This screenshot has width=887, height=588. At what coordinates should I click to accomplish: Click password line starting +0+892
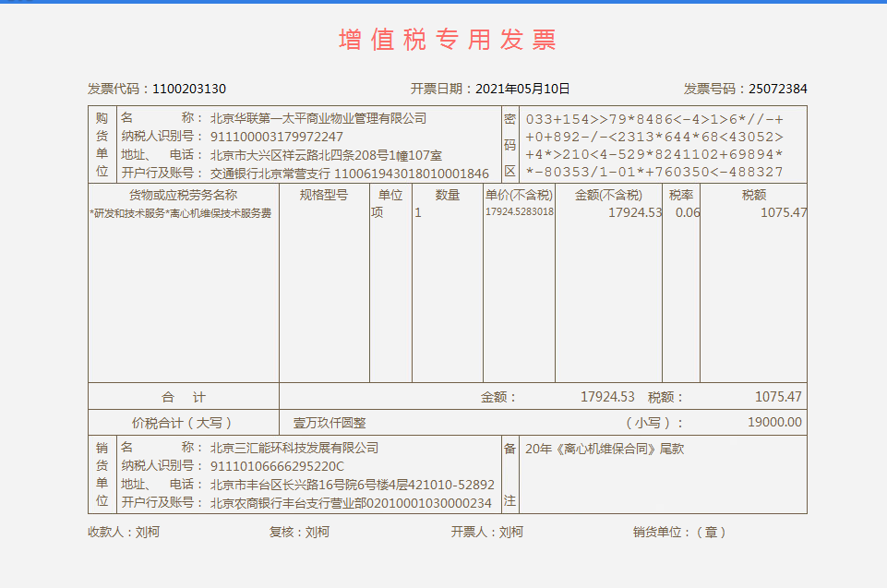(654, 137)
